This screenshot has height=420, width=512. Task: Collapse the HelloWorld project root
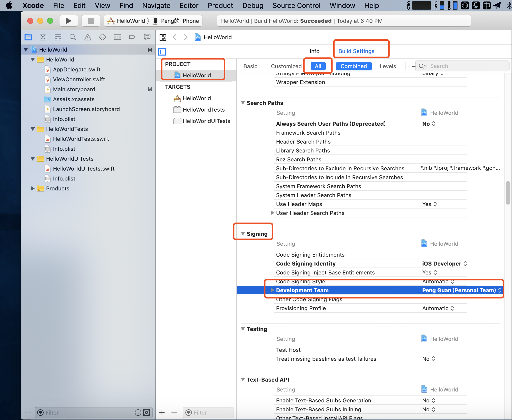pyautogui.click(x=26, y=50)
